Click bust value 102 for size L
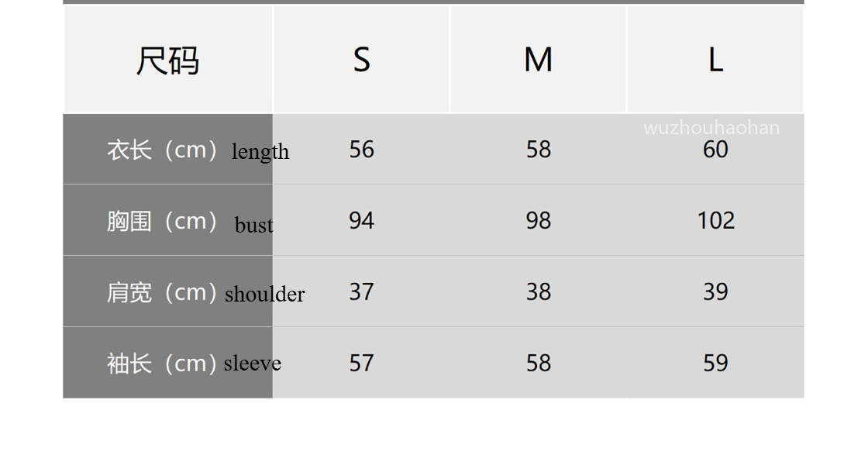 716,220
